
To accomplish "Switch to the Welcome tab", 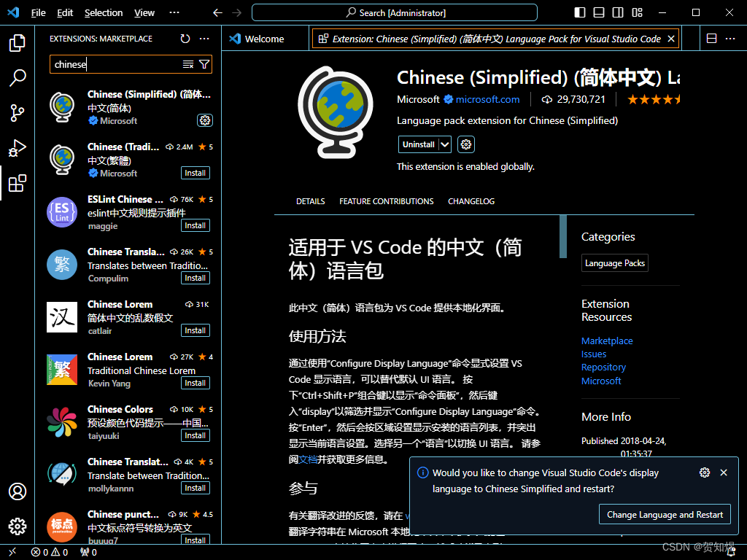I will 264,39.
